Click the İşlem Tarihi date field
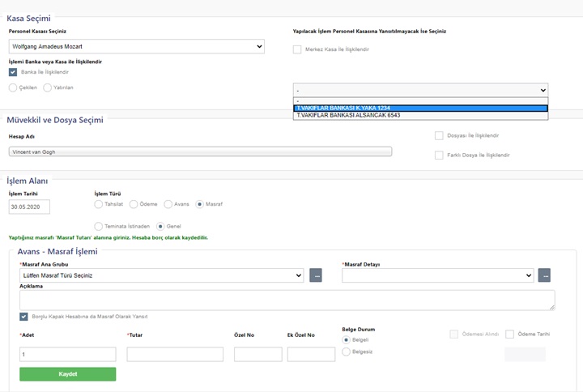The height and width of the screenshot is (392, 583). (x=29, y=207)
